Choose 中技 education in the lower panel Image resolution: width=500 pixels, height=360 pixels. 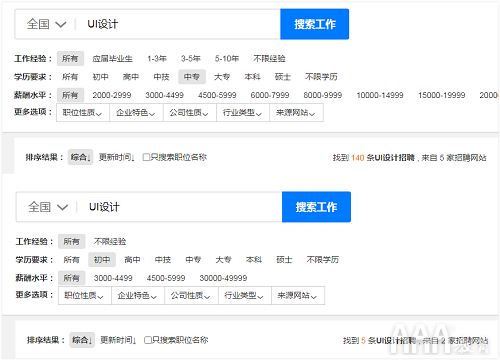(163, 260)
